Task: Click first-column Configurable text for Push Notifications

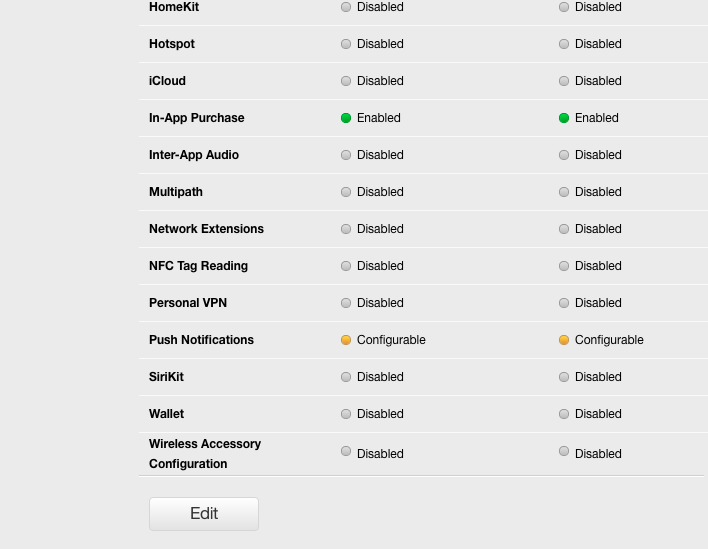Action: [x=391, y=340]
